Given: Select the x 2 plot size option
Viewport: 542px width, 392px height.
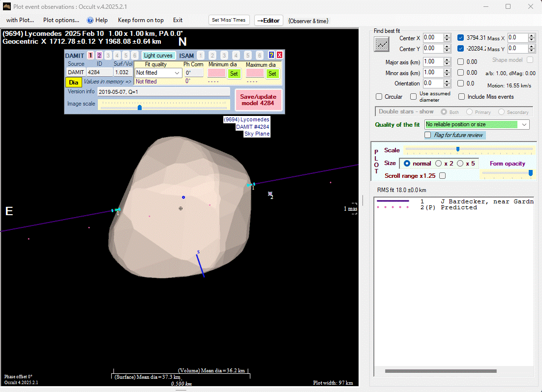Looking at the screenshot, I should point(438,164).
